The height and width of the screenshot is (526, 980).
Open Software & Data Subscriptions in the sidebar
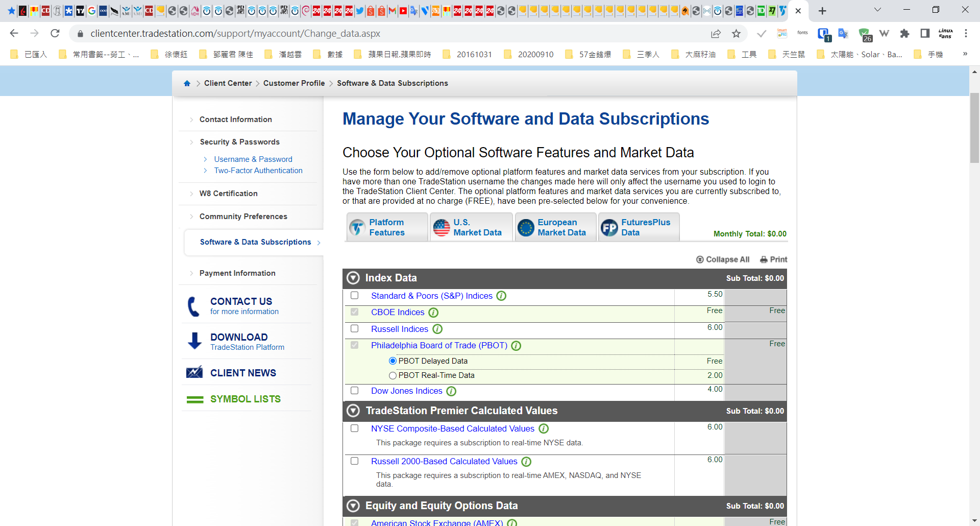(255, 242)
